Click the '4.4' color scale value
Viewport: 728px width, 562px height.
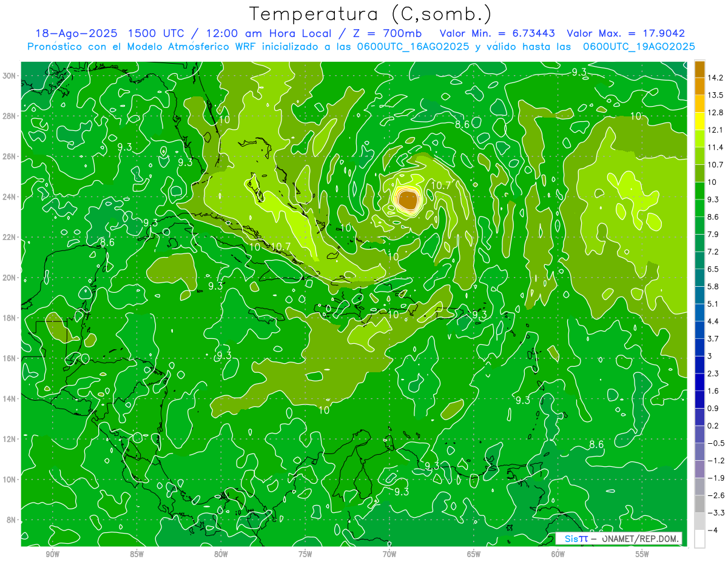[x=713, y=321]
